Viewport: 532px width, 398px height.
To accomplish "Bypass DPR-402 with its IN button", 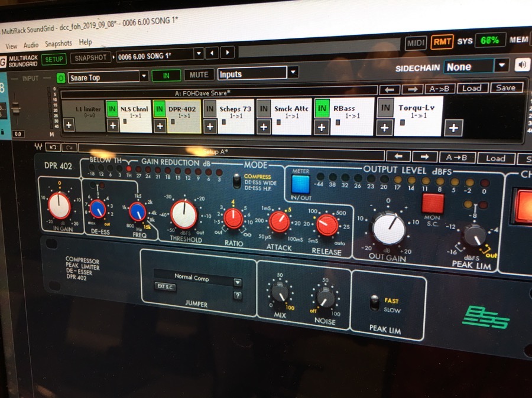I will tap(159, 109).
